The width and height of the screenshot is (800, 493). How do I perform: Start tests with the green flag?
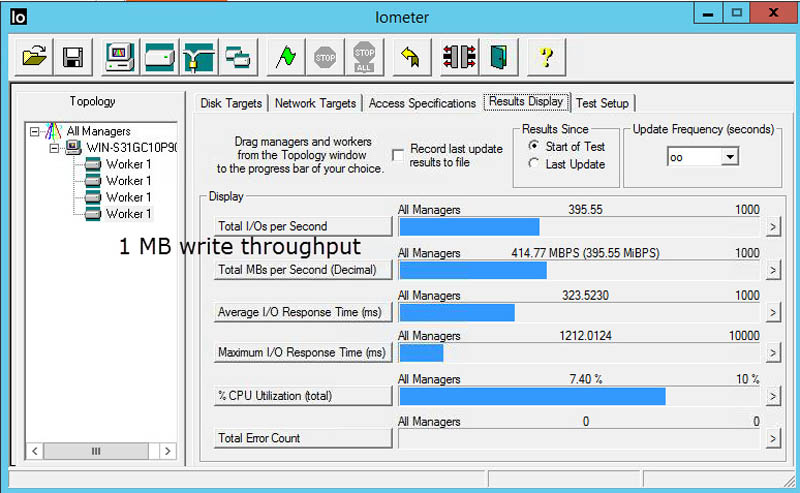pyautogui.click(x=286, y=57)
